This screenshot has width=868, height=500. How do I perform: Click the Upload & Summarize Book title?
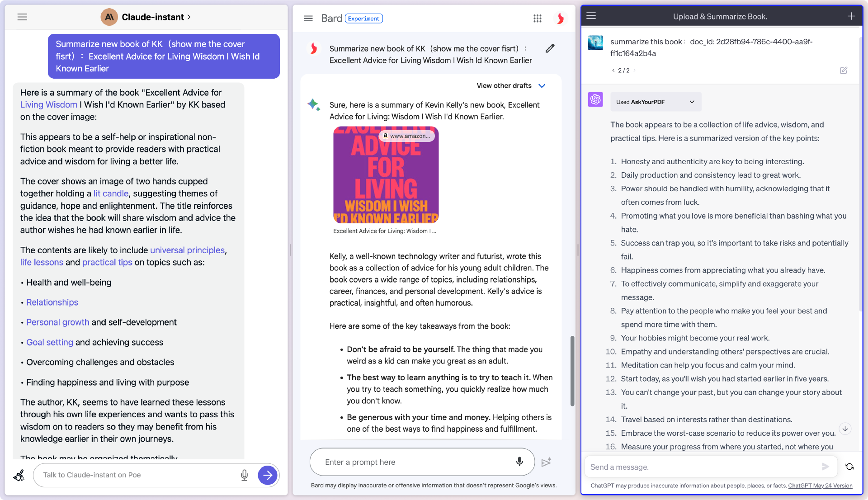(x=720, y=17)
